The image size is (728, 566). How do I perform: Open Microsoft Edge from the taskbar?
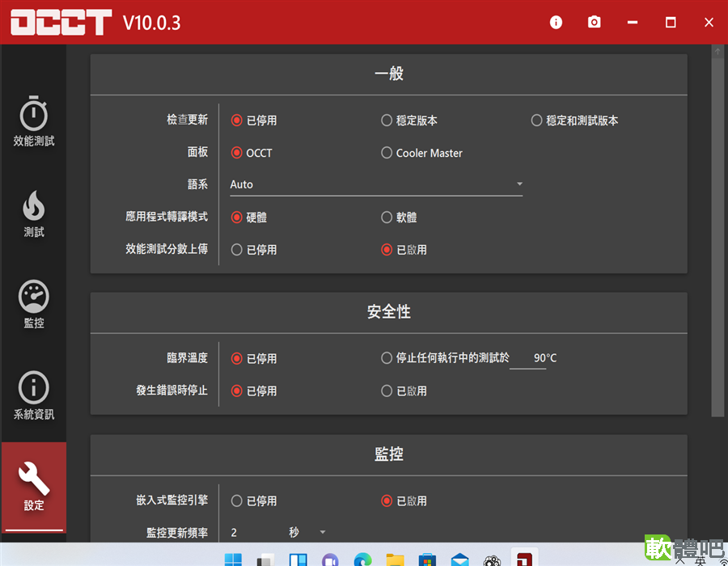(362, 559)
